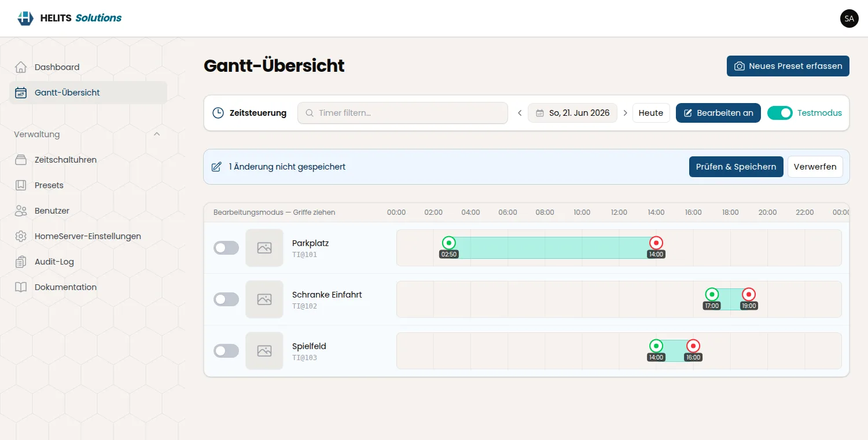Enable the Parkplatz timer toggle
868x440 pixels.
226,248
